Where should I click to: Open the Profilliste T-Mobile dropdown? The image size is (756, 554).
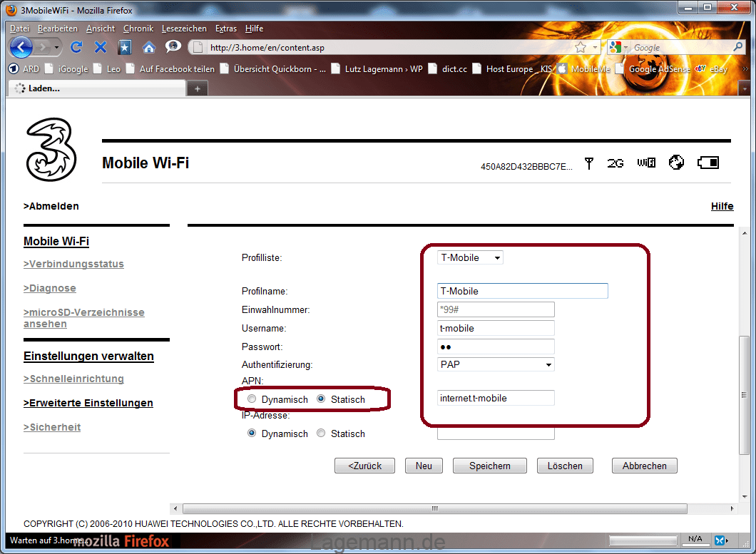click(470, 257)
